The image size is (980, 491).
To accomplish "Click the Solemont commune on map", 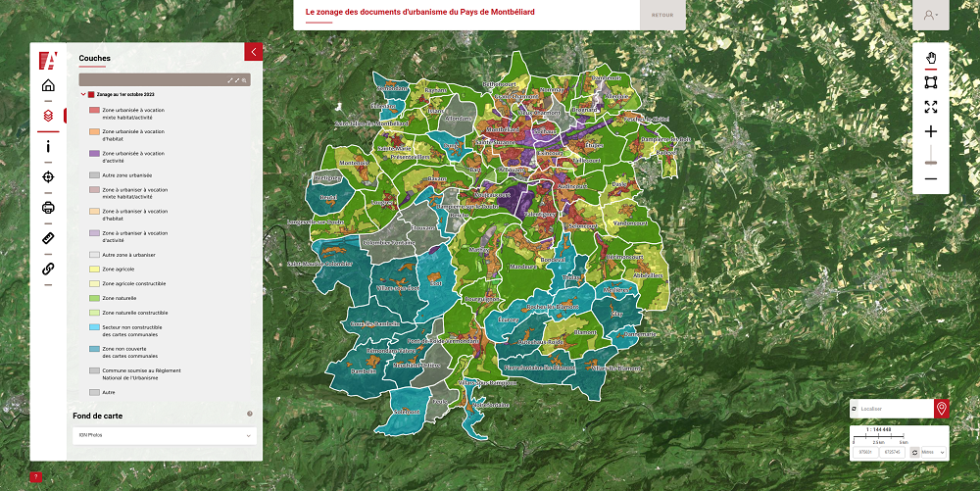I will pos(407,412).
